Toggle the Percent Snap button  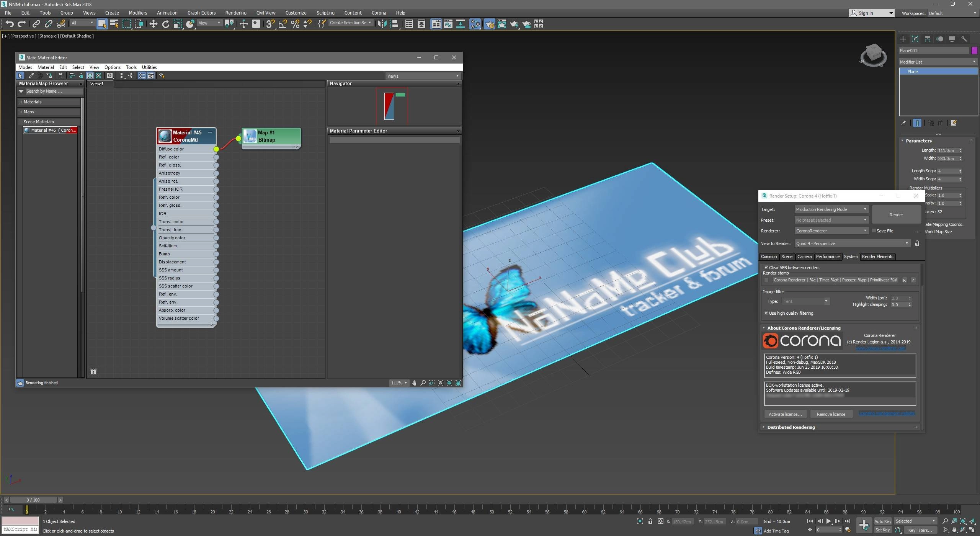295,24
